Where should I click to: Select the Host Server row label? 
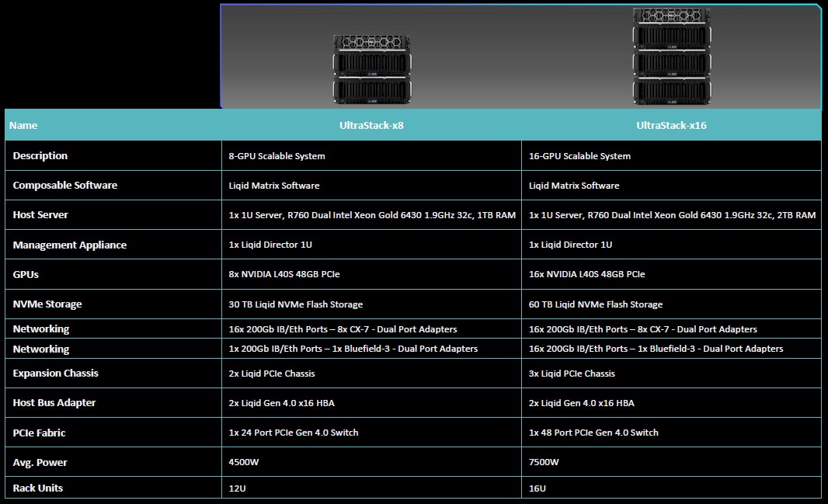click(x=40, y=214)
